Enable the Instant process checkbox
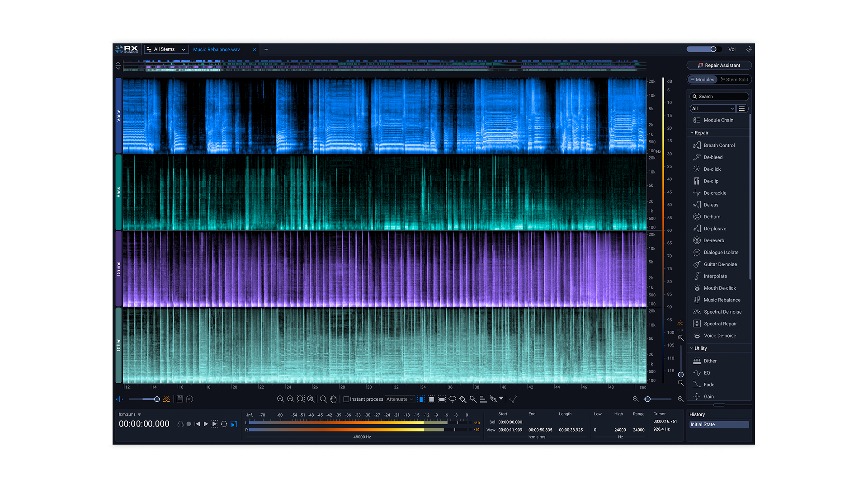Viewport: 868px width, 488px height. tap(346, 399)
